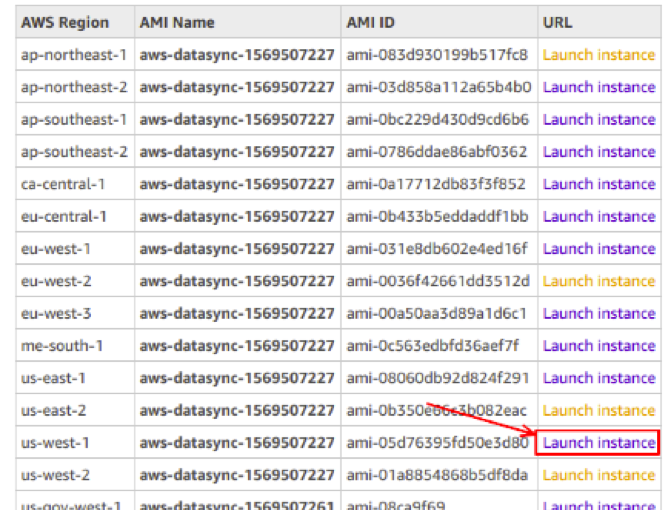Select AMI ID ami-08060db92d824f291
This screenshot has width=666, height=510.
tap(438, 378)
